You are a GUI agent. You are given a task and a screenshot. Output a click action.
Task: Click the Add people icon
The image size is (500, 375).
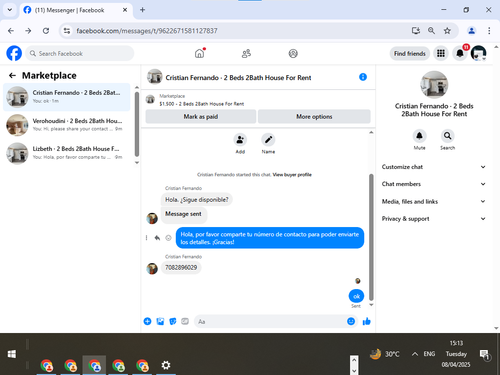(x=240, y=140)
